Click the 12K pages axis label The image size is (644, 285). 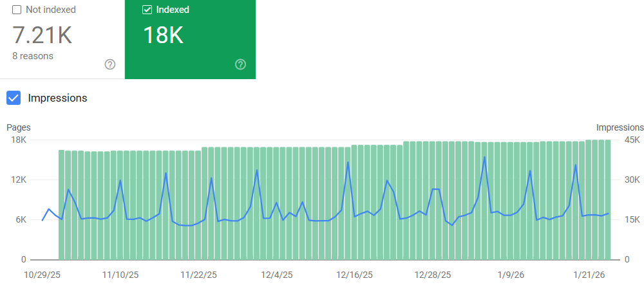[18, 180]
